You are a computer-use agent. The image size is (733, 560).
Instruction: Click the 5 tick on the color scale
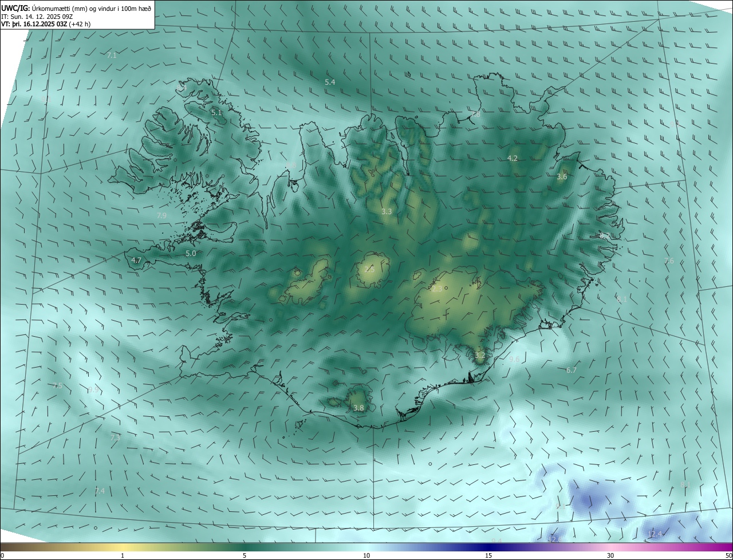tap(245, 555)
